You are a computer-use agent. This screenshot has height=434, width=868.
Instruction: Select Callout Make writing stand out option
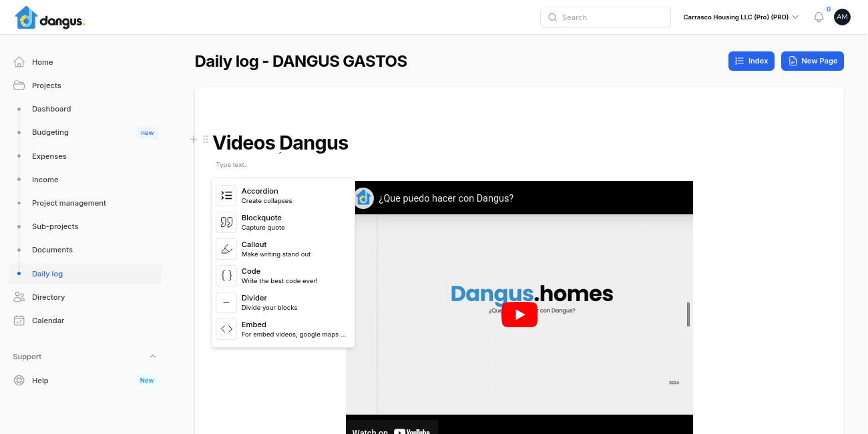click(x=283, y=249)
